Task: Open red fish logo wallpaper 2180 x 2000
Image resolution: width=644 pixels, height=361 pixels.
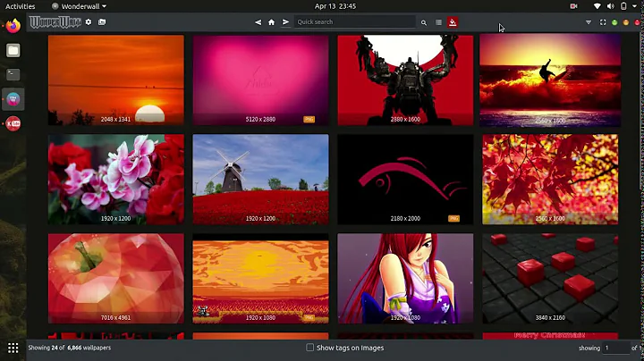Action: (405, 180)
